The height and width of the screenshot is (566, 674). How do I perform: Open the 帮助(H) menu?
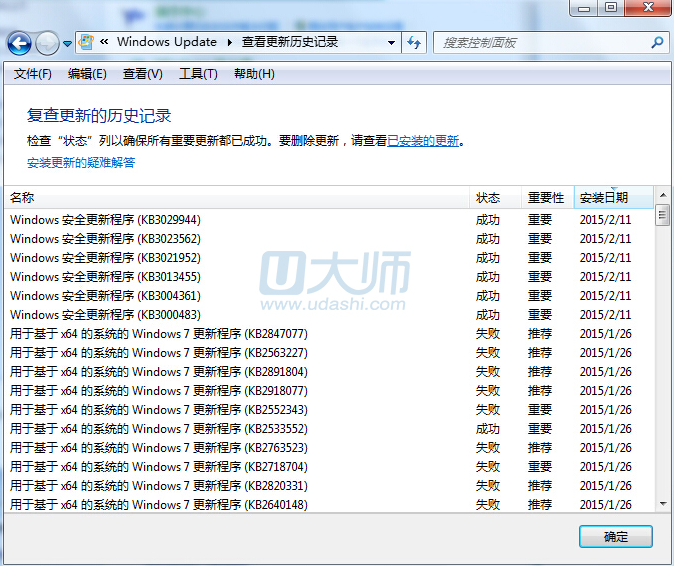[253, 74]
